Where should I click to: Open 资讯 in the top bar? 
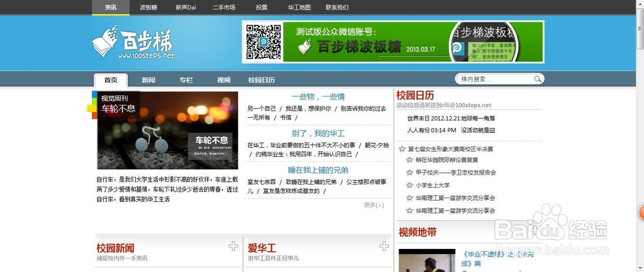point(111,7)
